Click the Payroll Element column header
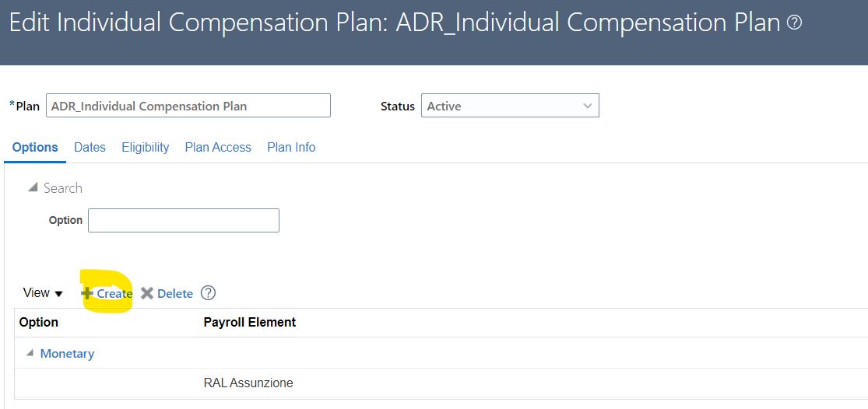868x409 pixels. point(250,322)
